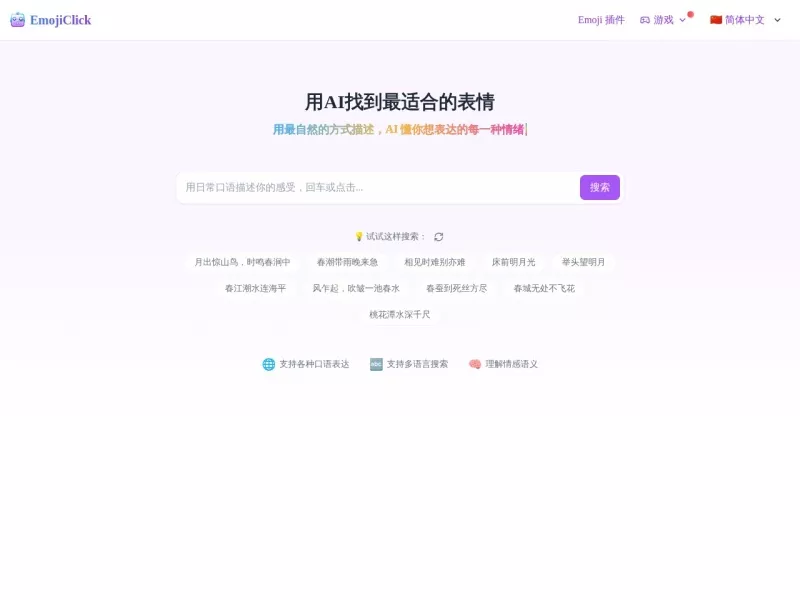This screenshot has height=600, width=800.
Task: Expand the language dropdown chevron
Action: point(777,20)
